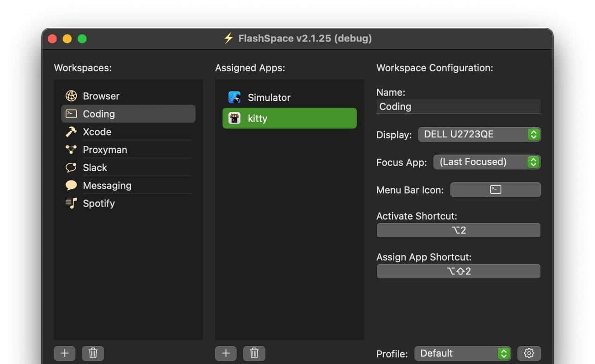Click the Slack bubble icon
This screenshot has width=595, height=364.
click(71, 168)
